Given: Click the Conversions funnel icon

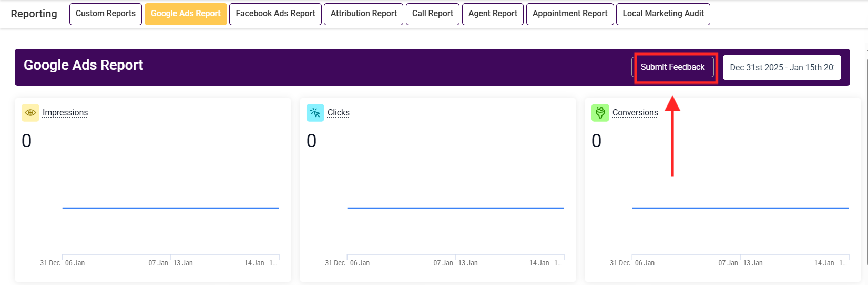Looking at the screenshot, I should coord(600,112).
